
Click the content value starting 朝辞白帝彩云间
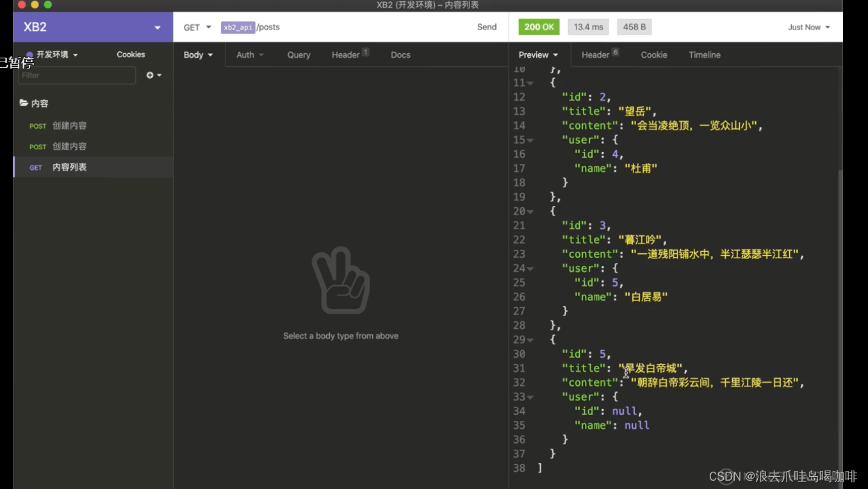coord(715,383)
